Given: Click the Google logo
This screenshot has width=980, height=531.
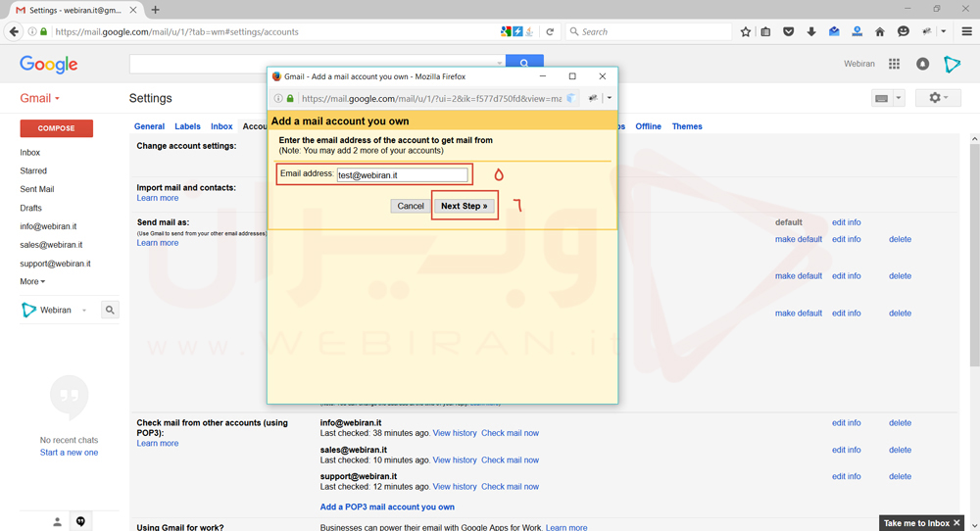Looking at the screenshot, I should (x=49, y=65).
